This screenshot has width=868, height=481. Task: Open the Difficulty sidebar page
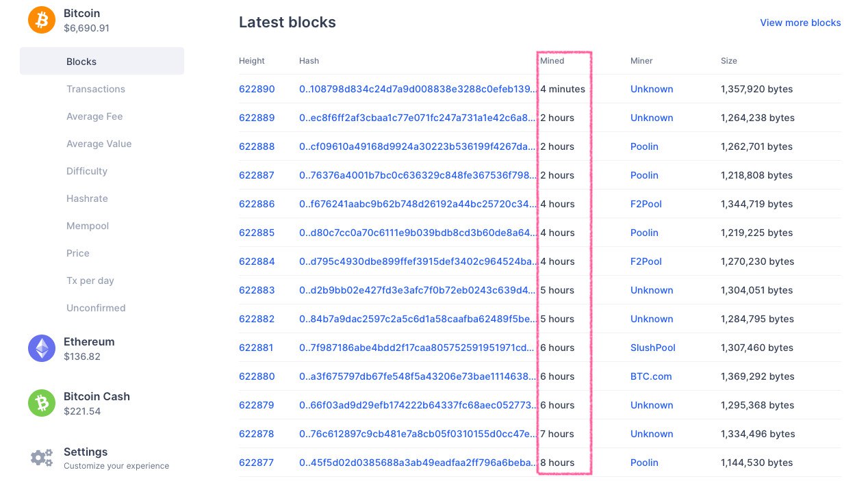[87, 171]
